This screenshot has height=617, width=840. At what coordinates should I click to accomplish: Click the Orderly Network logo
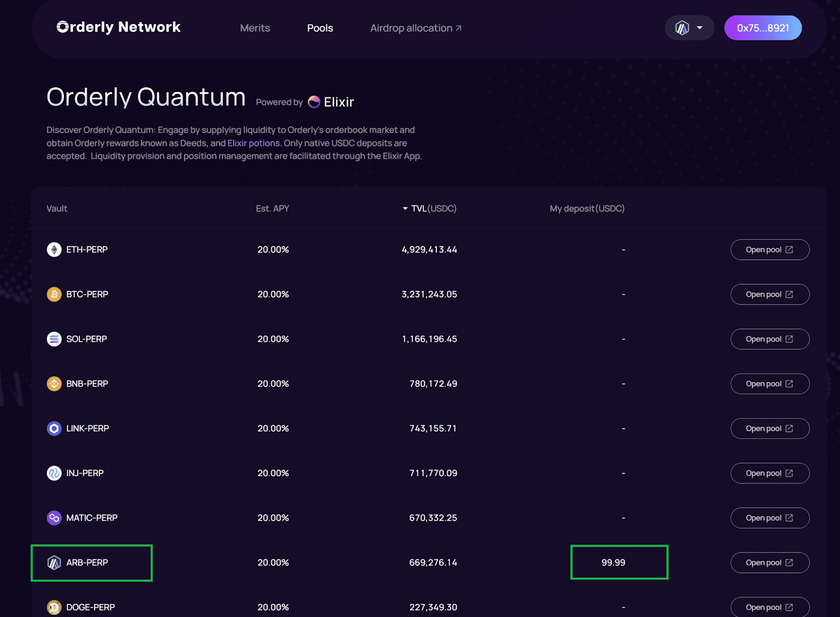coord(119,27)
